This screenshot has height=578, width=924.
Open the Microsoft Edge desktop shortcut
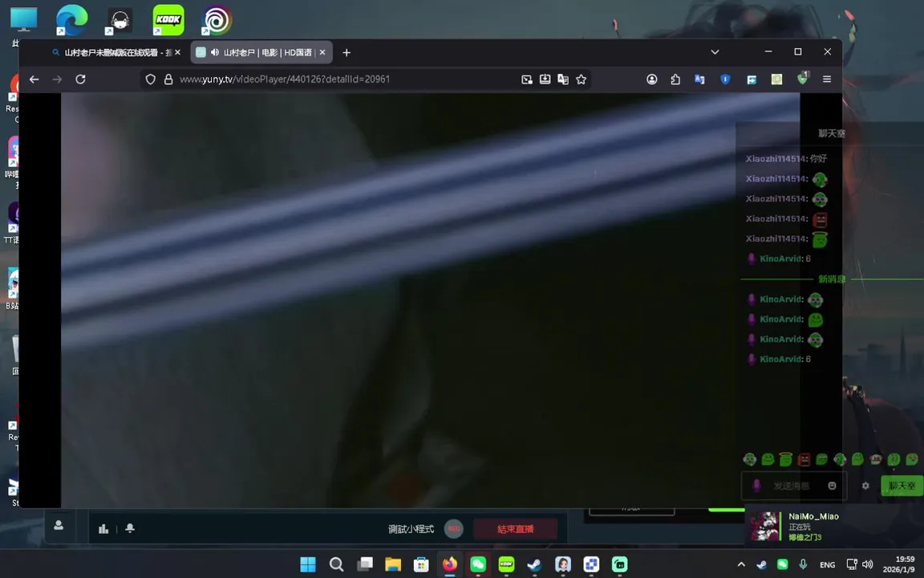pyautogui.click(x=72, y=19)
